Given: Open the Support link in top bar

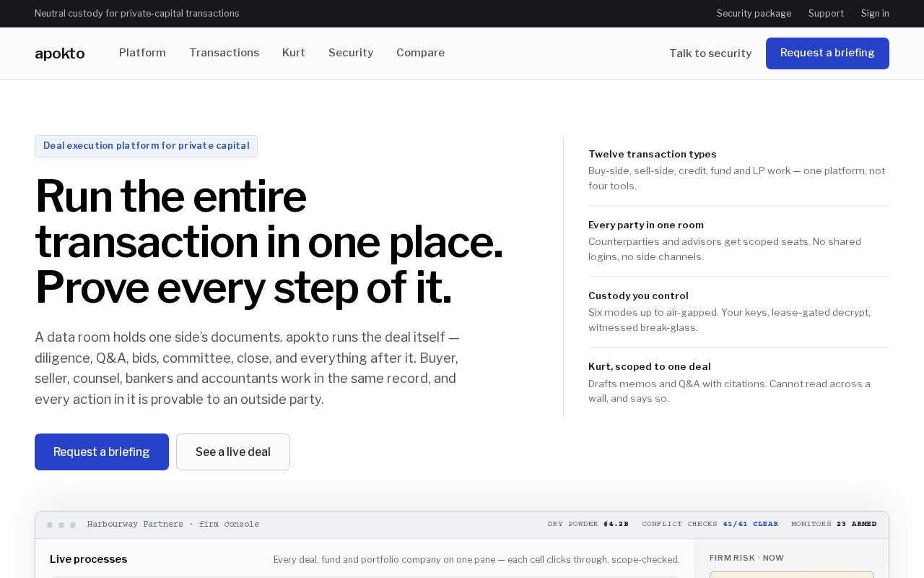Looking at the screenshot, I should [826, 13].
